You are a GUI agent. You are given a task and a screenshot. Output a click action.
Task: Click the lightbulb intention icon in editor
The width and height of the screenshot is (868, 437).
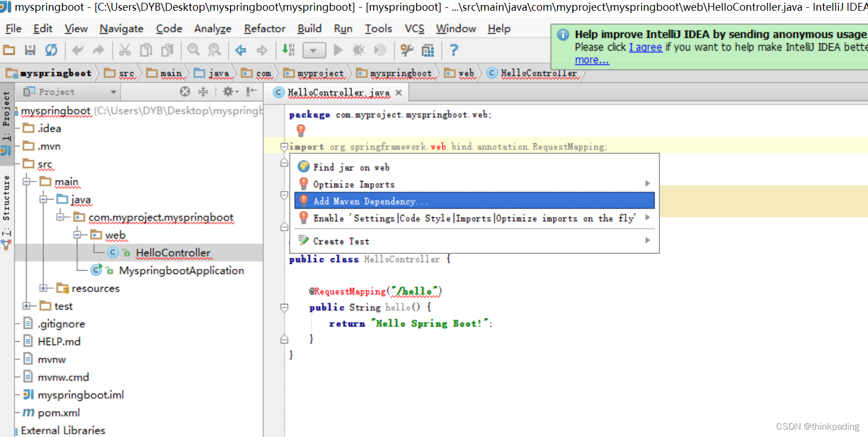tap(301, 131)
